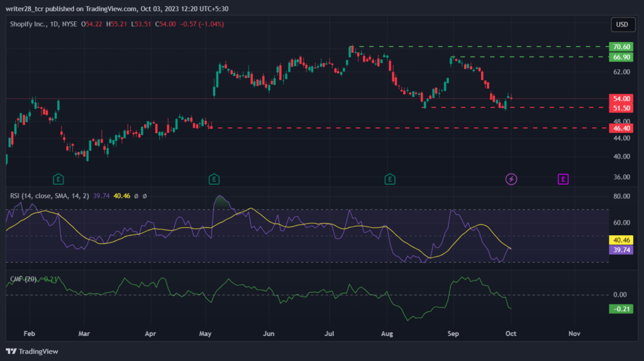Click the -0.21 CMF value label
This screenshot has height=361, width=644.
[621, 309]
